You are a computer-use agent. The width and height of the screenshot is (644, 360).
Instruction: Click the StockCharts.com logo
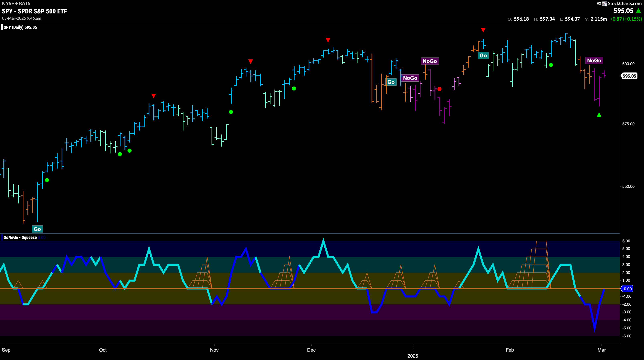(x=620, y=3)
